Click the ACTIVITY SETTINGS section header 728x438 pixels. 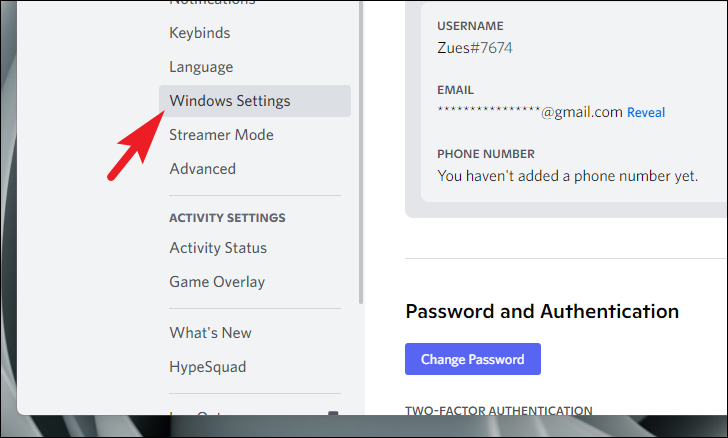click(227, 218)
